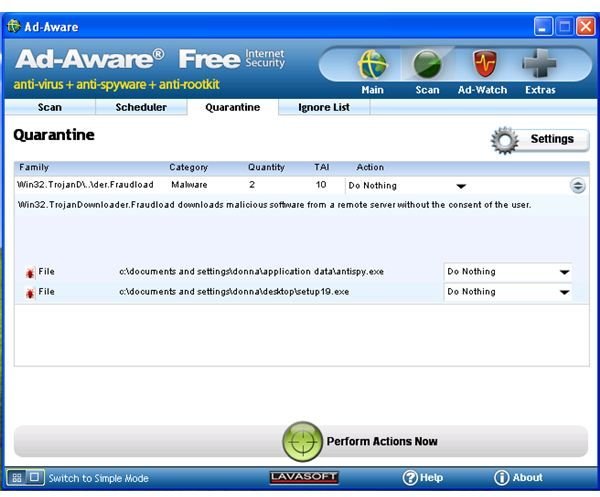Click the Quantity value 2

click(x=252, y=185)
